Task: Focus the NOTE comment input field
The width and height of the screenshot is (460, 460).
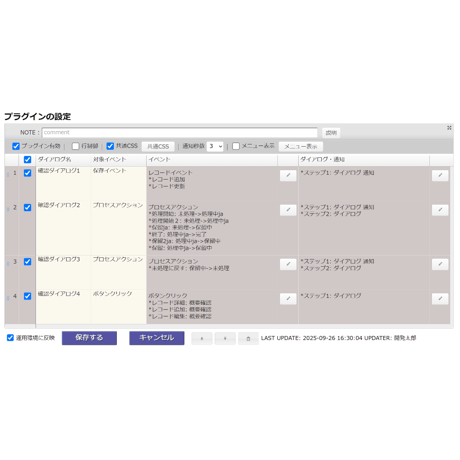Action: [x=180, y=132]
